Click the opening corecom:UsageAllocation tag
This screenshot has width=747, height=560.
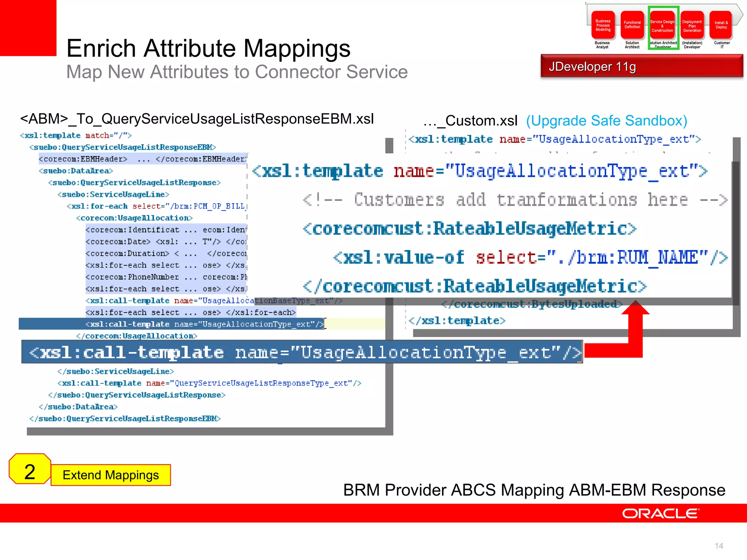134,218
